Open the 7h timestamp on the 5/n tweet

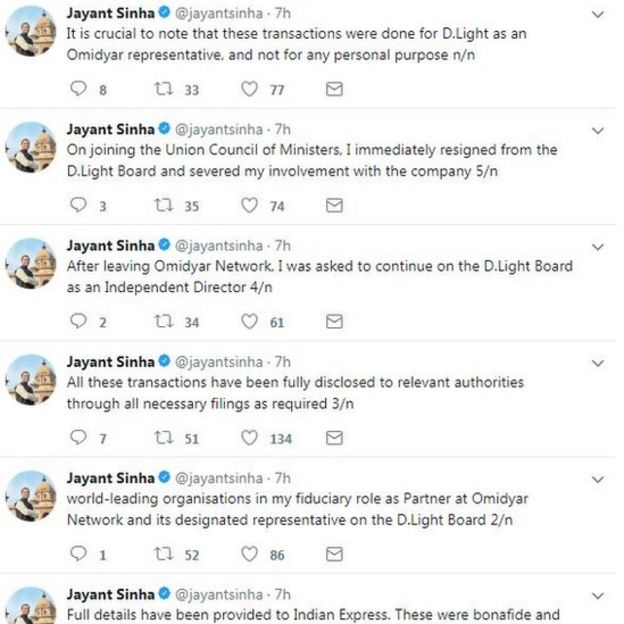click(283, 130)
